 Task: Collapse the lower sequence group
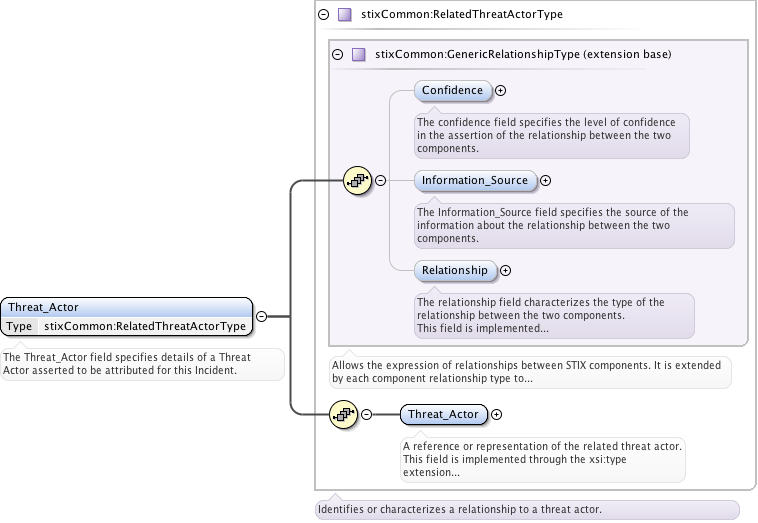coord(366,414)
